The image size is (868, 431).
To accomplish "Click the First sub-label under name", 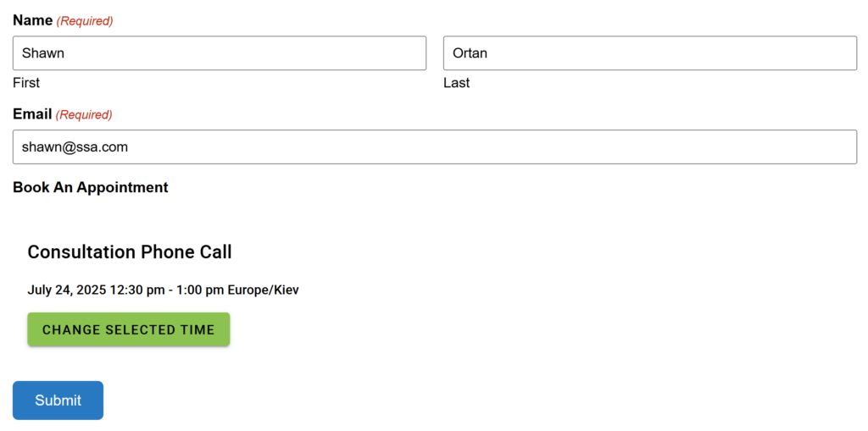I will 26,83.
